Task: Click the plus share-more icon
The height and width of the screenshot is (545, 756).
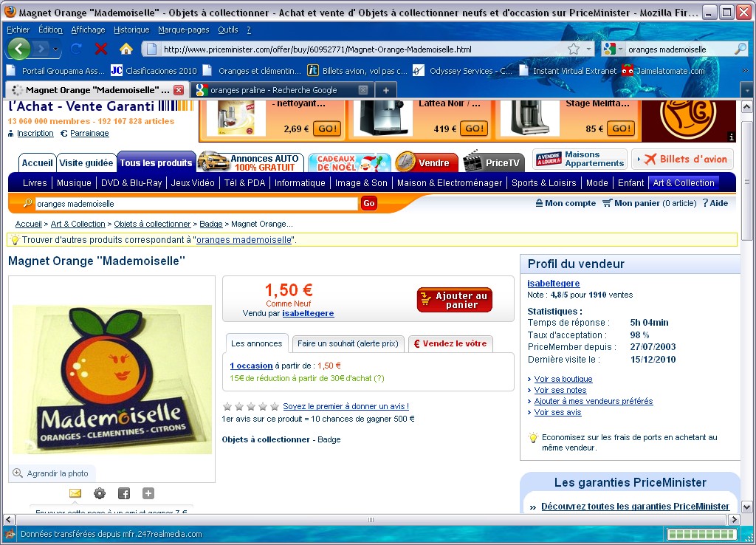Action: pos(148,493)
